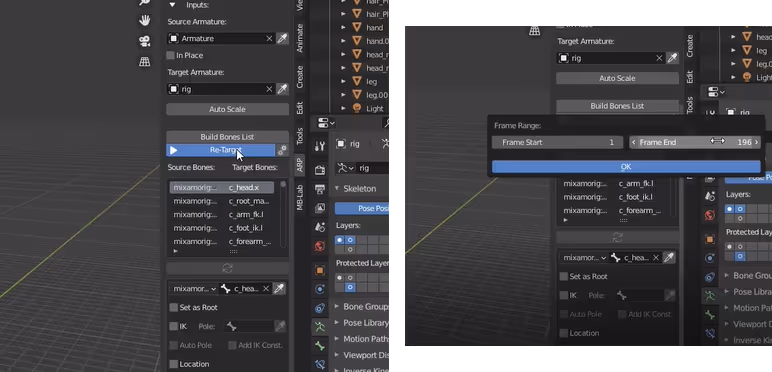The image size is (772, 372).
Task: Open Re-Target settings gear in left screenshot
Action: pyautogui.click(x=282, y=150)
